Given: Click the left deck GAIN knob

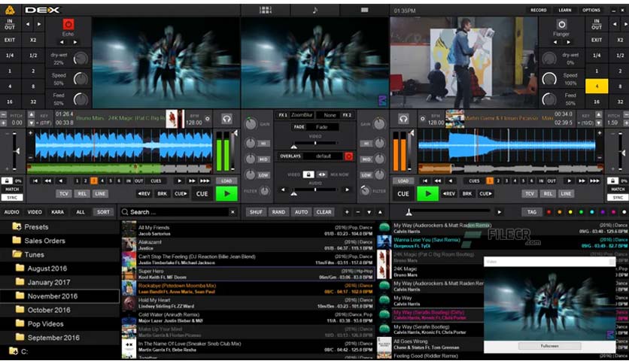Looking at the screenshot, I should [251, 124].
